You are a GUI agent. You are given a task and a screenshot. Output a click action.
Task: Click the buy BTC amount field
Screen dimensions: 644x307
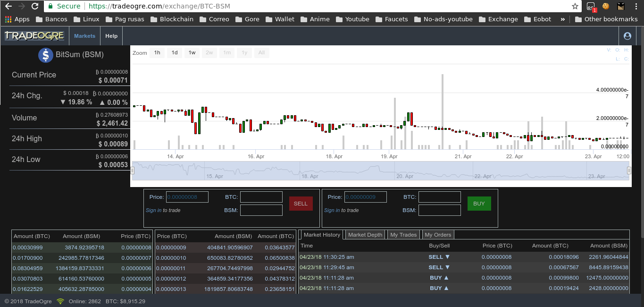tap(440, 197)
